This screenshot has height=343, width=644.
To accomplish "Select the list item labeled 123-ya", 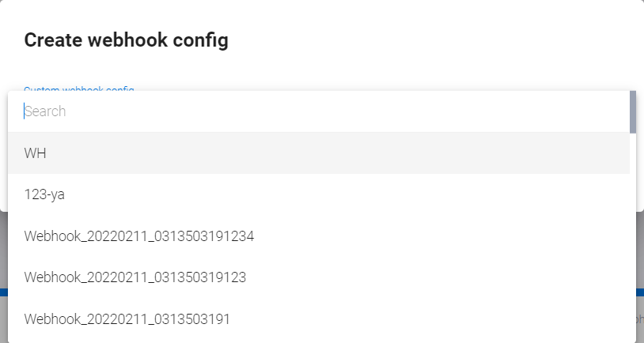I will pyautogui.click(x=316, y=194).
